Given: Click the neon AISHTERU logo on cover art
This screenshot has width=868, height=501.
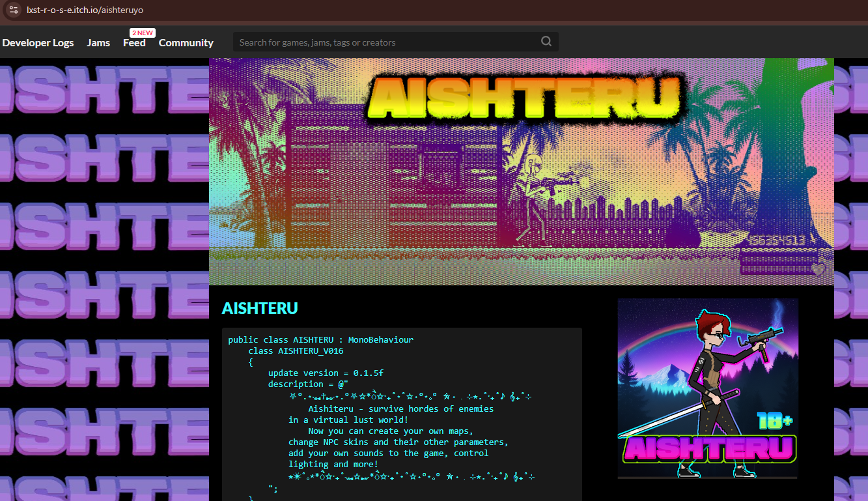Looking at the screenshot, I should tap(709, 449).
